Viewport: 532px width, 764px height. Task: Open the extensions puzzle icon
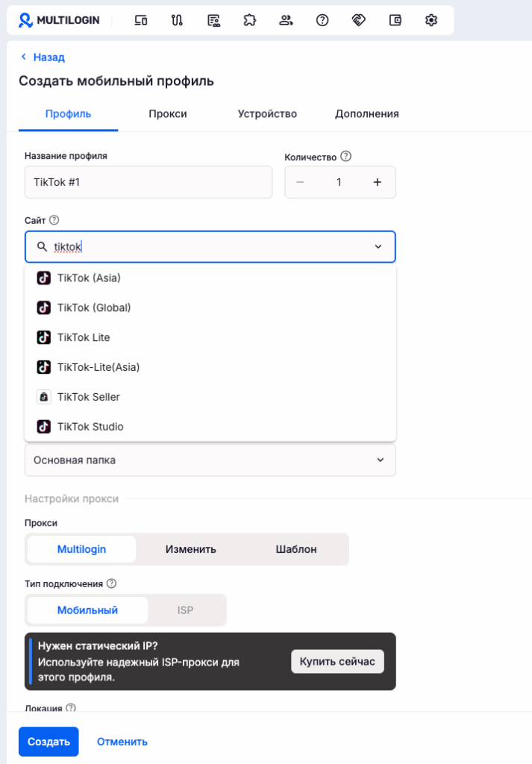coord(249,20)
